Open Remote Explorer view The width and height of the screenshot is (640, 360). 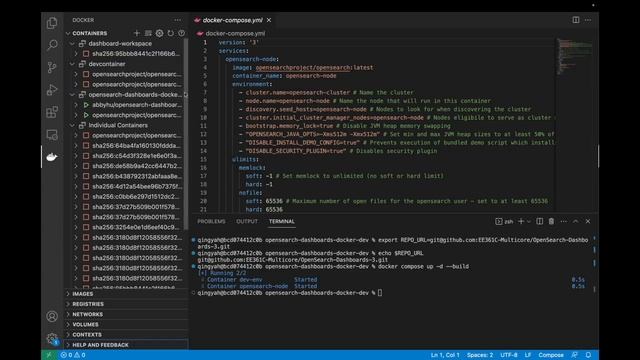[52, 135]
